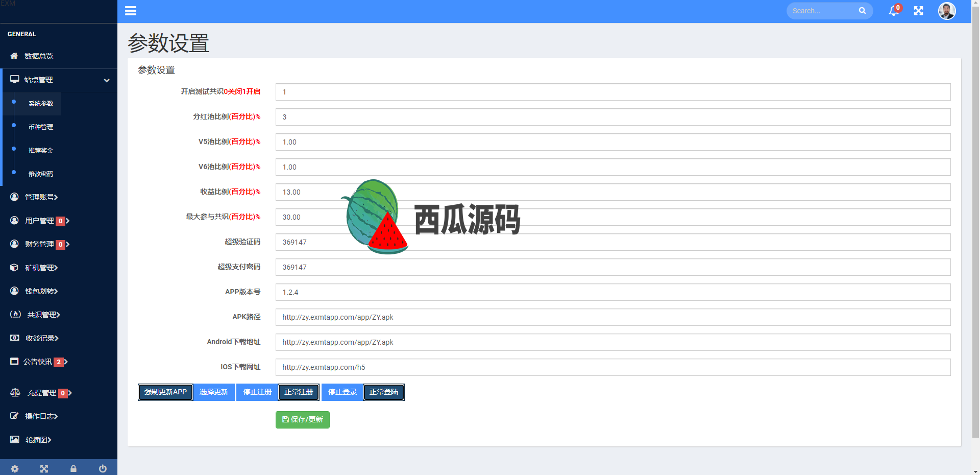Click the icon beside 钱包划转
Viewport: 980px width, 475px height.
14,291
